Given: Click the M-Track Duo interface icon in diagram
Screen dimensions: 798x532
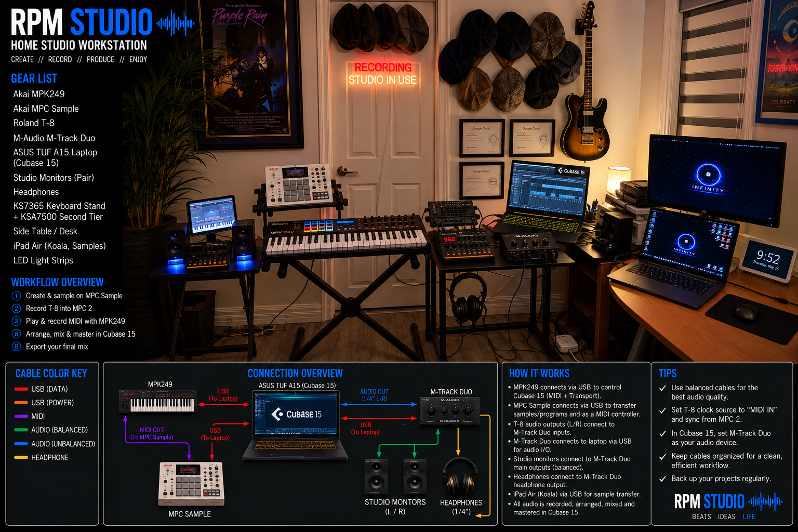Looking at the screenshot, I should tap(449, 411).
